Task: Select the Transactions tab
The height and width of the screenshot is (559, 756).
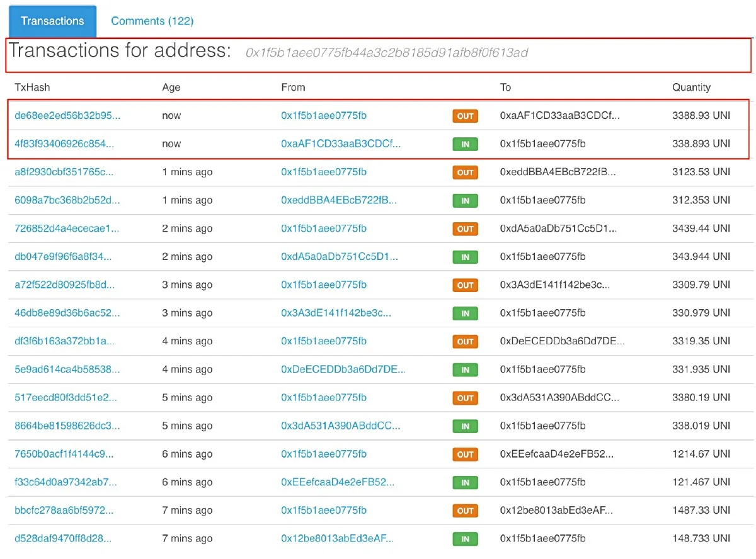Action: [x=52, y=21]
